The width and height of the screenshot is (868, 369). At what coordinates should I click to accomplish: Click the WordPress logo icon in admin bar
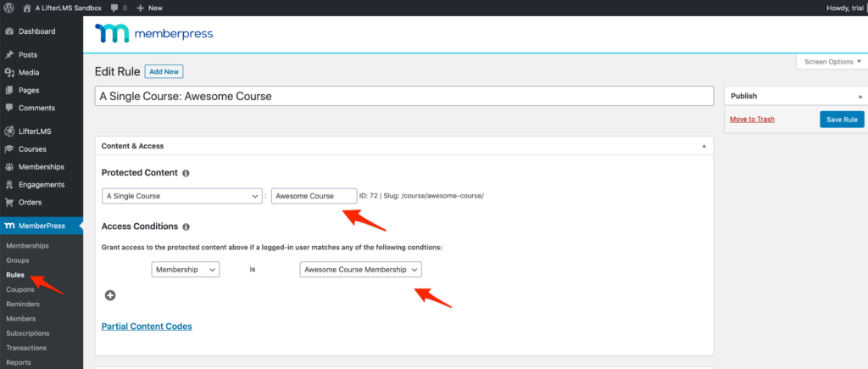pyautogui.click(x=8, y=8)
